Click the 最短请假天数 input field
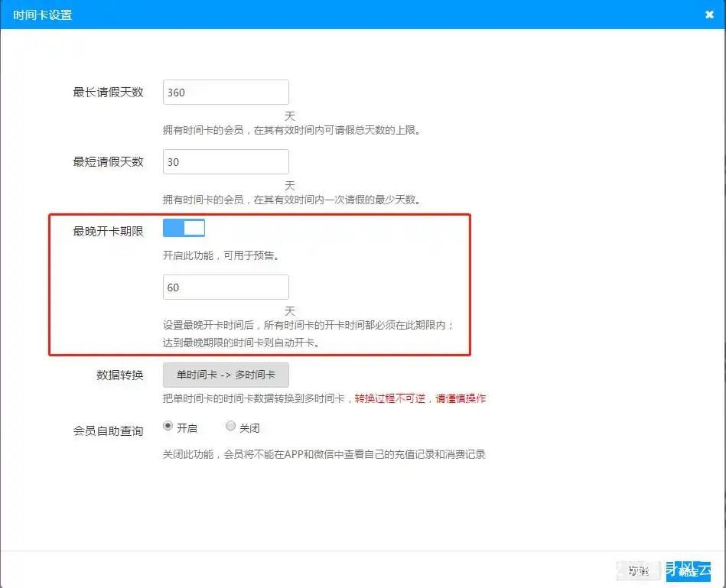Viewport: 726px width, 588px height. 226,161
